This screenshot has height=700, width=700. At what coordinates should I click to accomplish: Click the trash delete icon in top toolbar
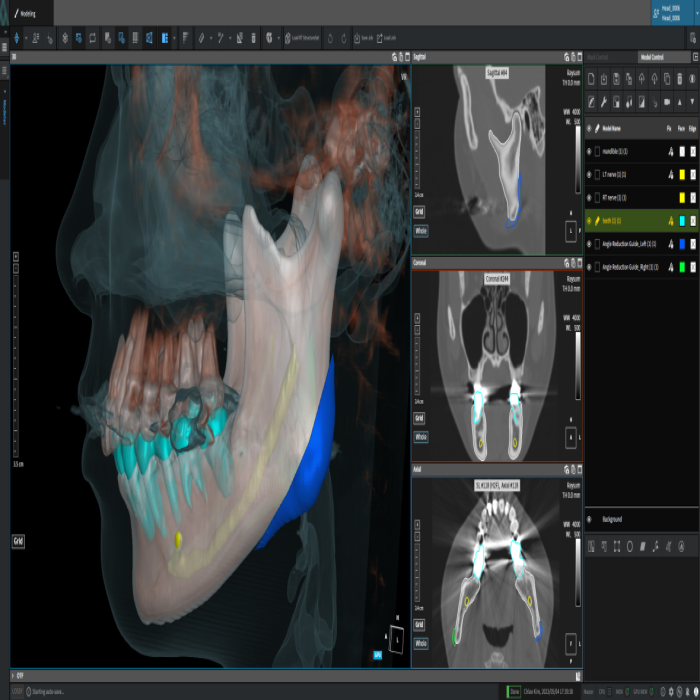coord(253,38)
